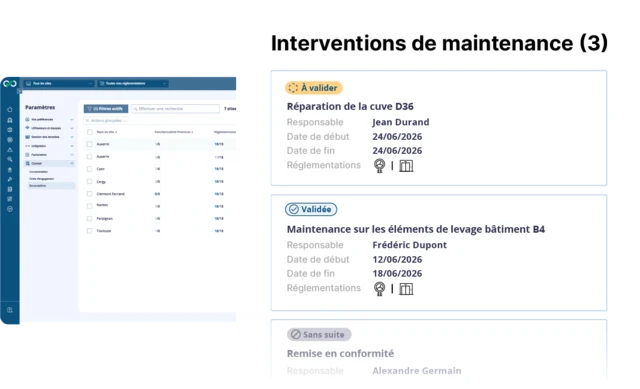Open the home icon in the sidebar
The width and height of the screenshot is (640, 389).
(x=10, y=109)
